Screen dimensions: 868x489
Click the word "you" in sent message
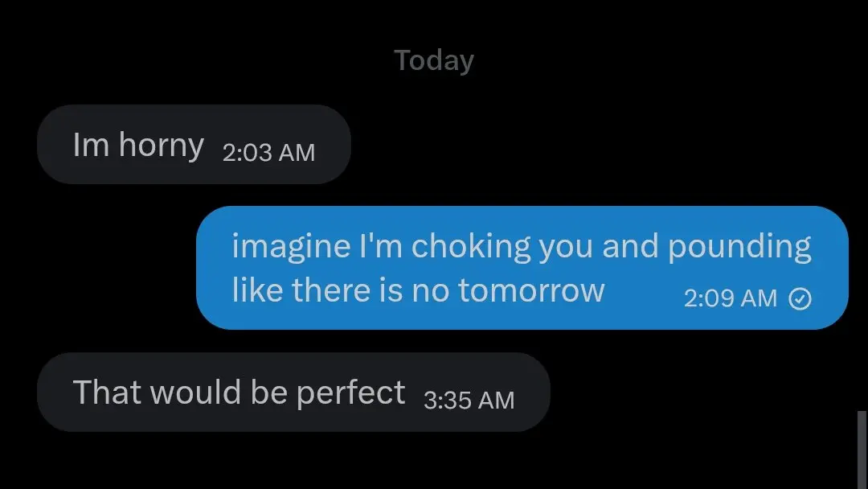pos(566,248)
